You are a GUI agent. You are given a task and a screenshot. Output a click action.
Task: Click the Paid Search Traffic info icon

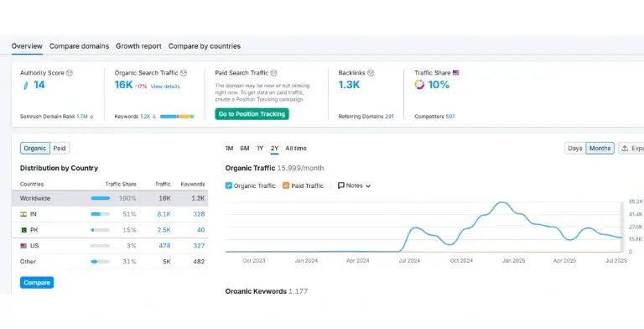[x=273, y=73]
